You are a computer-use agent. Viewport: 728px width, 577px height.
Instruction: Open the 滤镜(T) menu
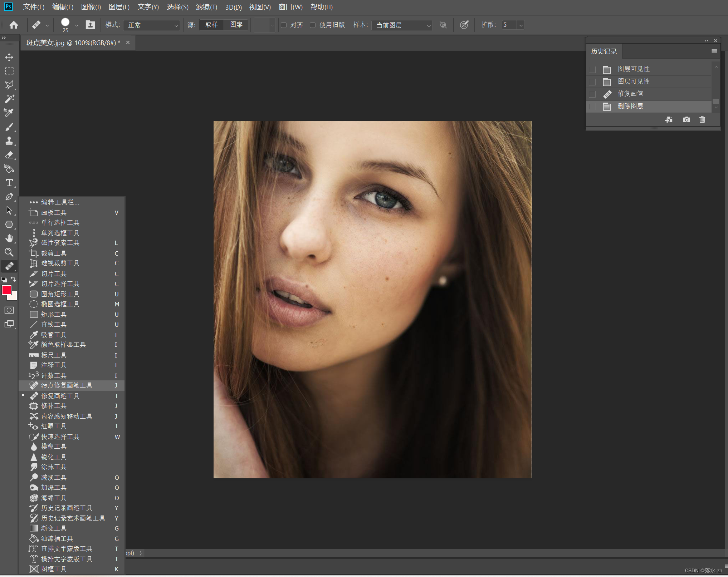click(x=206, y=7)
